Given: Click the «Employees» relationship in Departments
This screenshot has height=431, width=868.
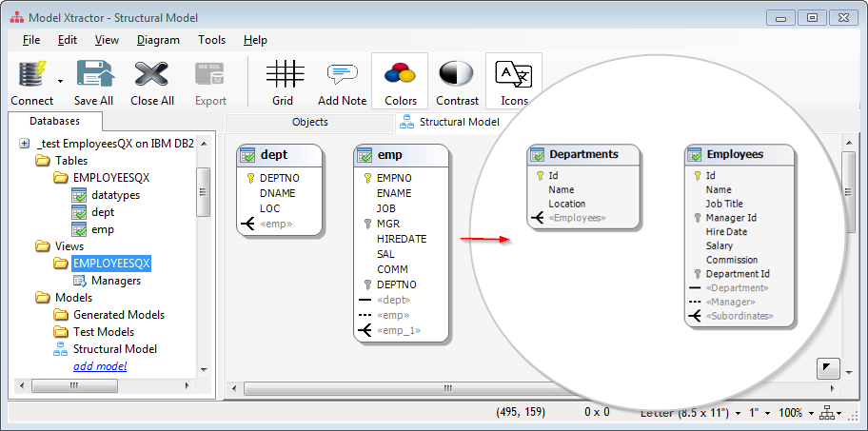Looking at the screenshot, I should point(577,218).
